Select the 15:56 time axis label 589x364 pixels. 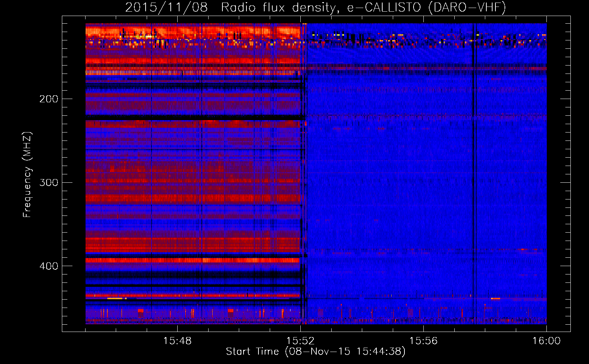click(x=423, y=341)
